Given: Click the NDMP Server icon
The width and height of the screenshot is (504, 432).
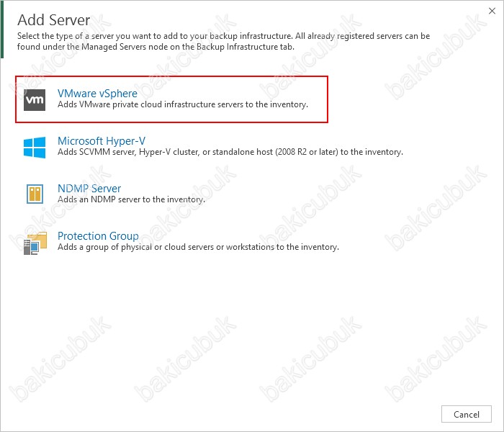Looking at the screenshot, I should [35, 194].
